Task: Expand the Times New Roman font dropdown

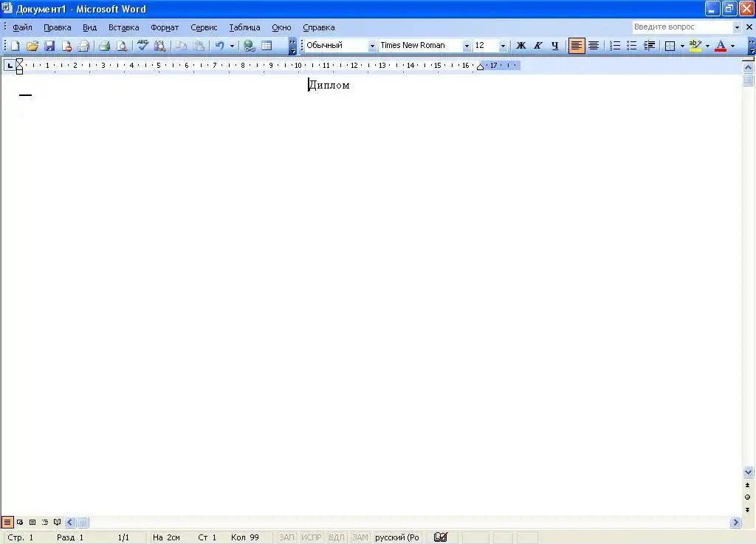Action: coord(466,46)
